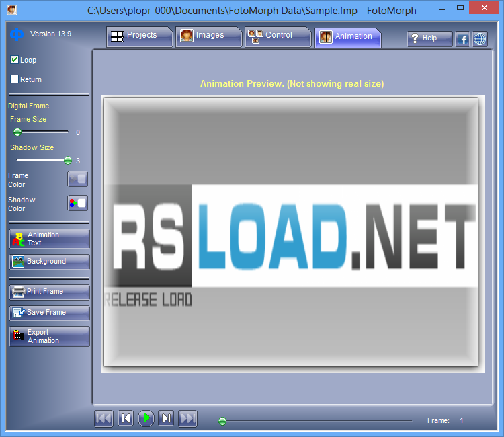Step back one frame
The image size is (504, 437).
click(x=126, y=418)
